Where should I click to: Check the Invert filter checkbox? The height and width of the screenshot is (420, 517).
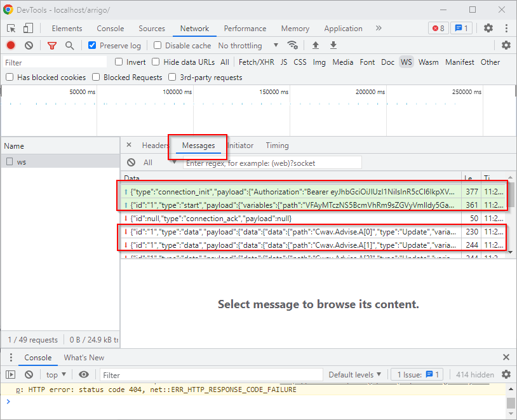coord(119,62)
